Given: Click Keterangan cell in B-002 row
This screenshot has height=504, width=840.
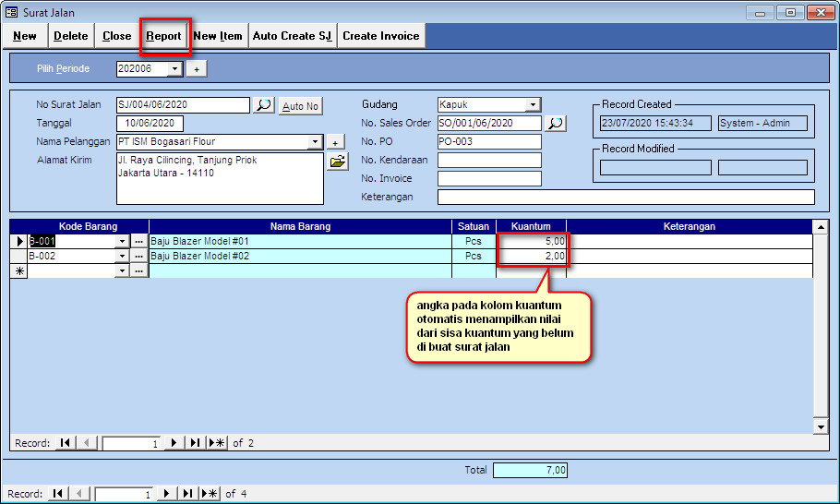Looking at the screenshot, I should tap(690, 256).
